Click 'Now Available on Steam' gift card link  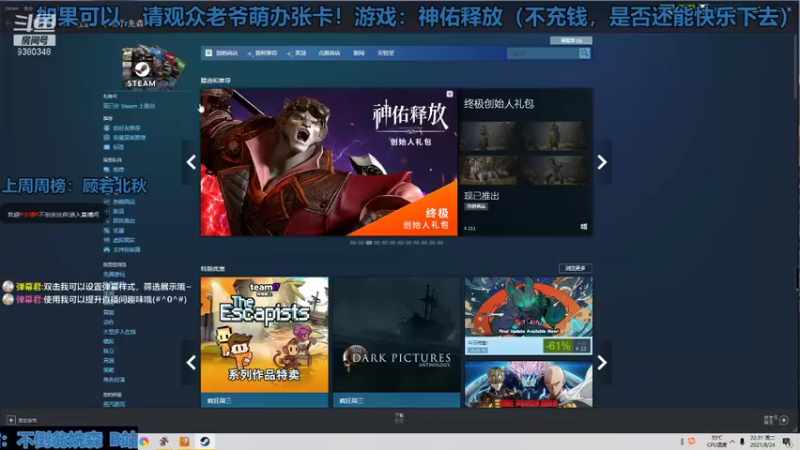129,106
